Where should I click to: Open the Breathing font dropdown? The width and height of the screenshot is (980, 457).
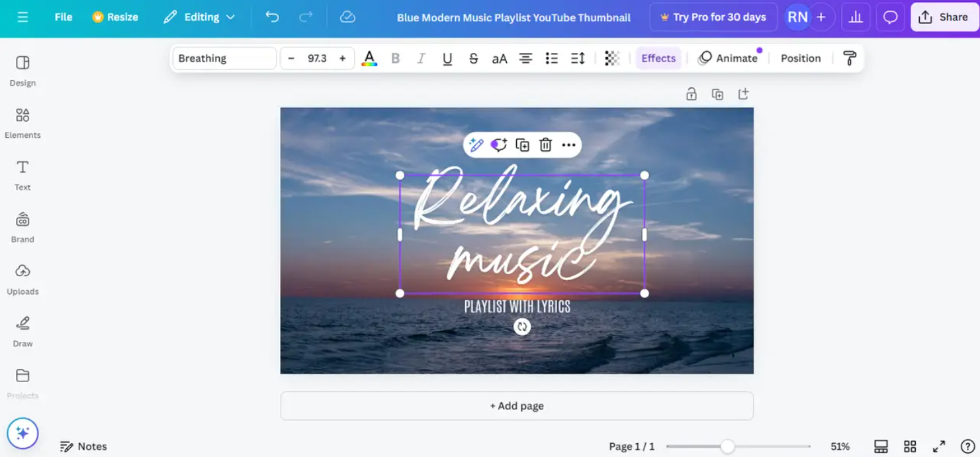pos(224,58)
